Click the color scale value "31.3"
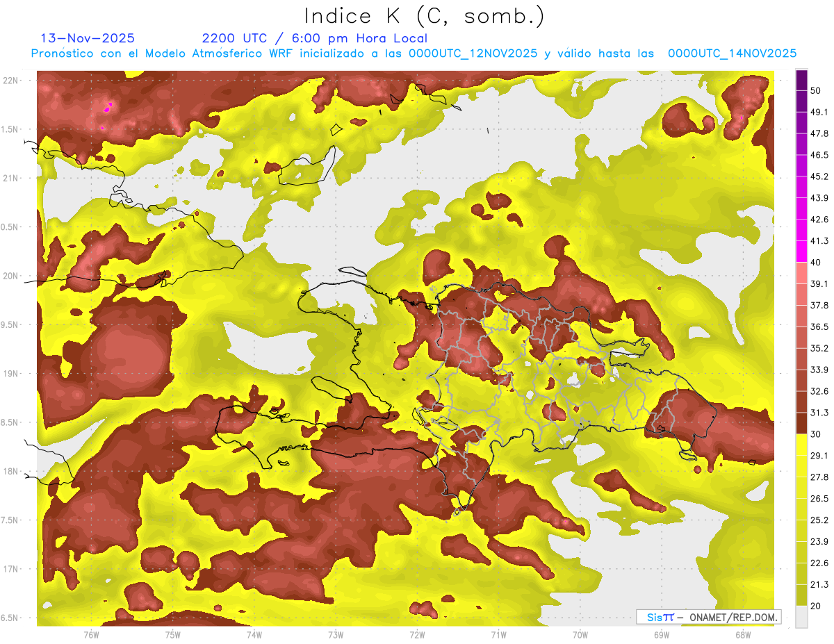The height and width of the screenshot is (644, 834). coord(819,413)
